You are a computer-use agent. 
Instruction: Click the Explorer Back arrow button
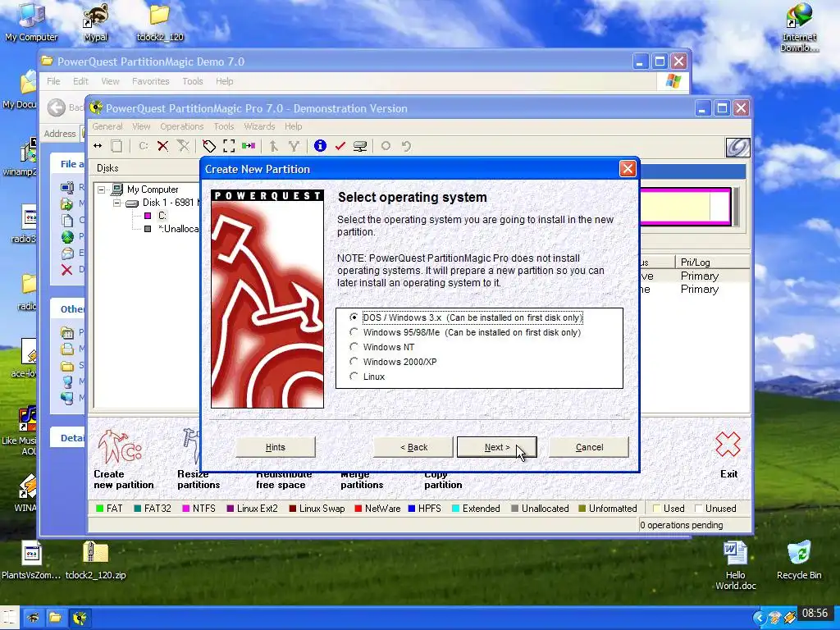pyautogui.click(x=57, y=107)
